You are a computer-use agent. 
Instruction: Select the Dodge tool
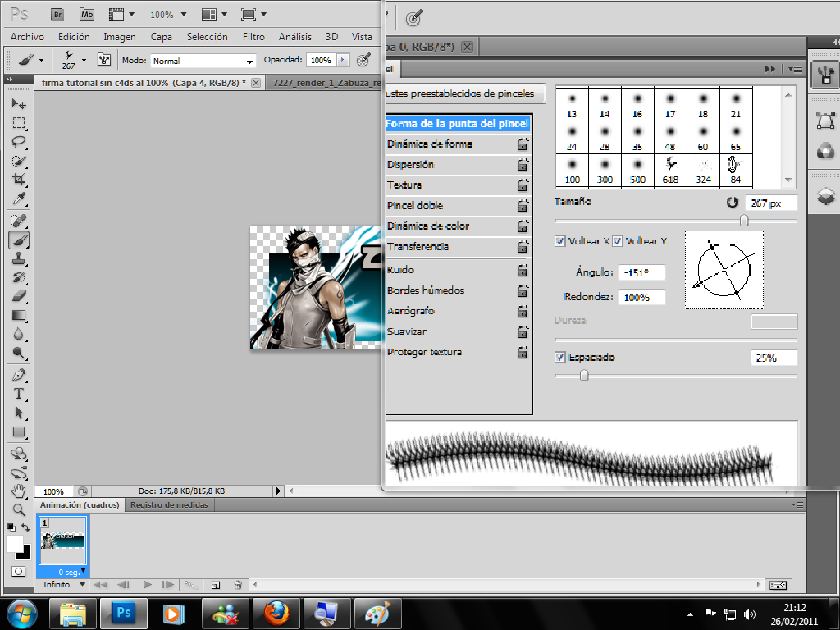19,353
